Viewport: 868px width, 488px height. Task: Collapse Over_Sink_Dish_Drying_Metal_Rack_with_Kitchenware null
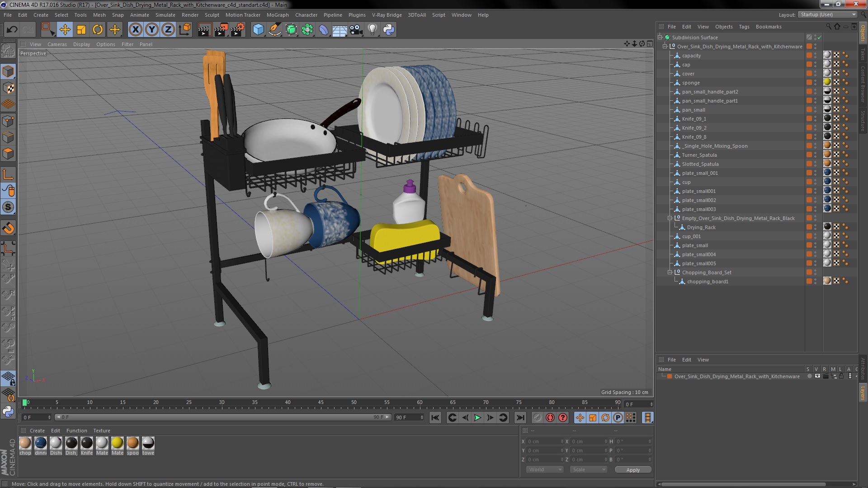pos(665,47)
